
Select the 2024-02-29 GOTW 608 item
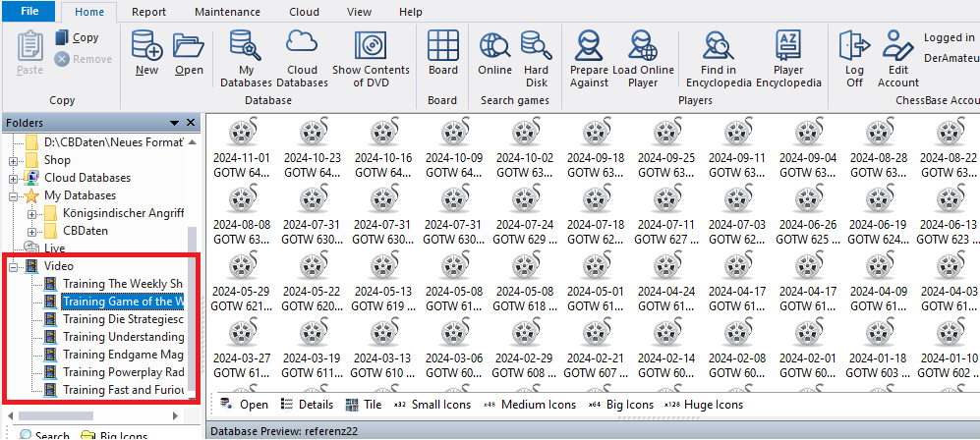pyautogui.click(x=525, y=350)
